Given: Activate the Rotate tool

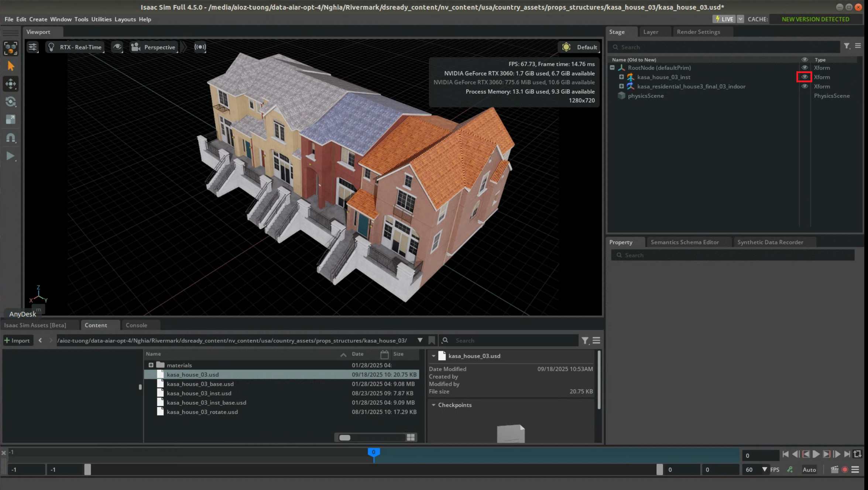Looking at the screenshot, I should pos(11,102).
